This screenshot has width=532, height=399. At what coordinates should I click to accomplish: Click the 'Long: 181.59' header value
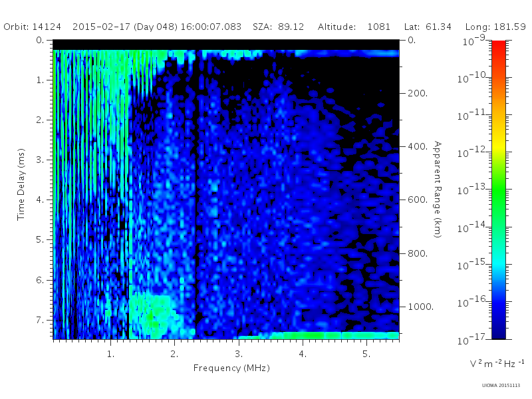click(x=495, y=27)
